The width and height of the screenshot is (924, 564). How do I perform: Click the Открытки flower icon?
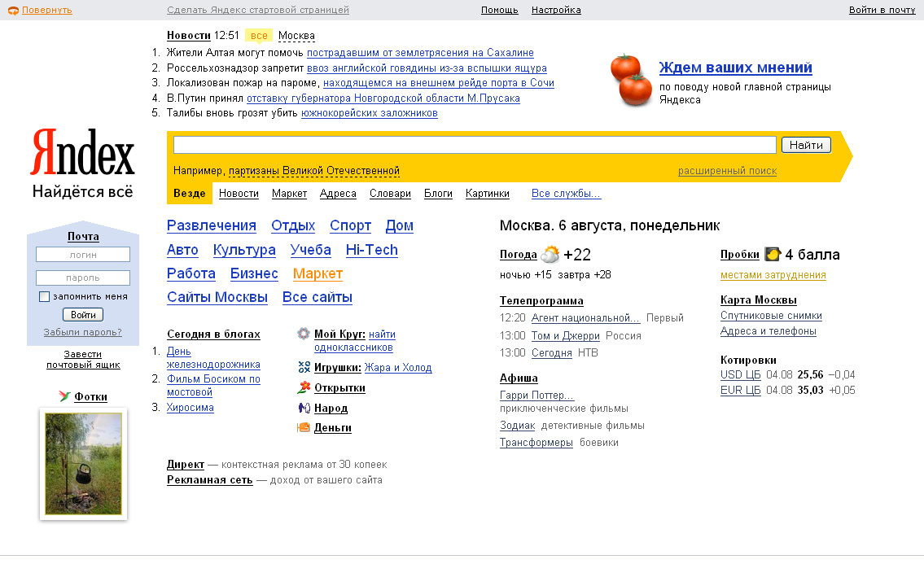(x=304, y=387)
